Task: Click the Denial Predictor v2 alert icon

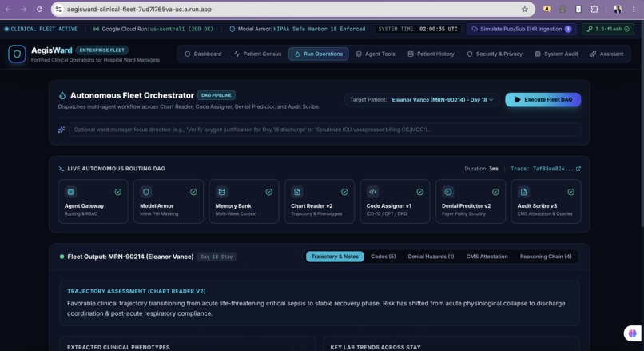Action: coord(448,192)
